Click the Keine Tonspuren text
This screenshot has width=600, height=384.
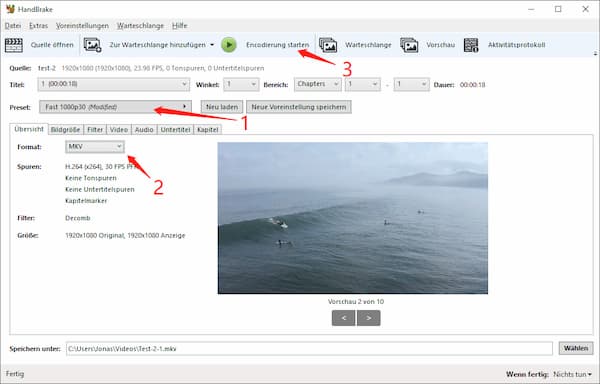coord(91,178)
